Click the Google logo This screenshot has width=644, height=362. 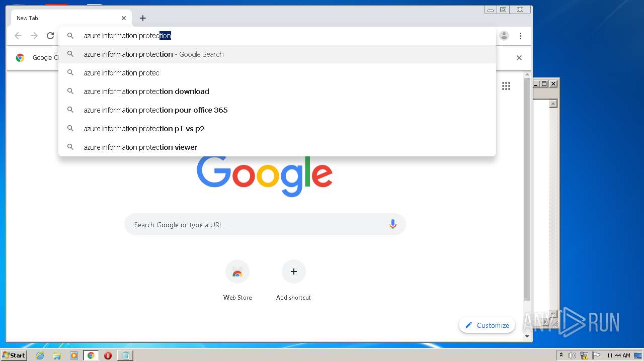265,176
